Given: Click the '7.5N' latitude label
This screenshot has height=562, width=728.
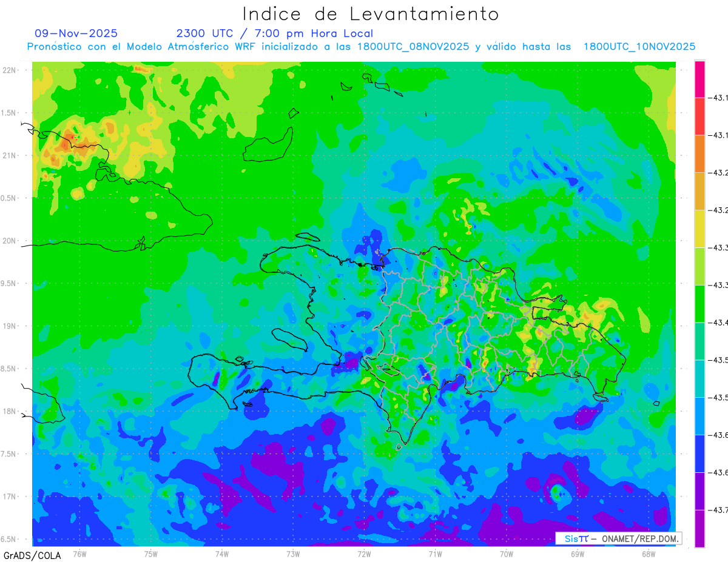Looking at the screenshot, I should [8, 453].
